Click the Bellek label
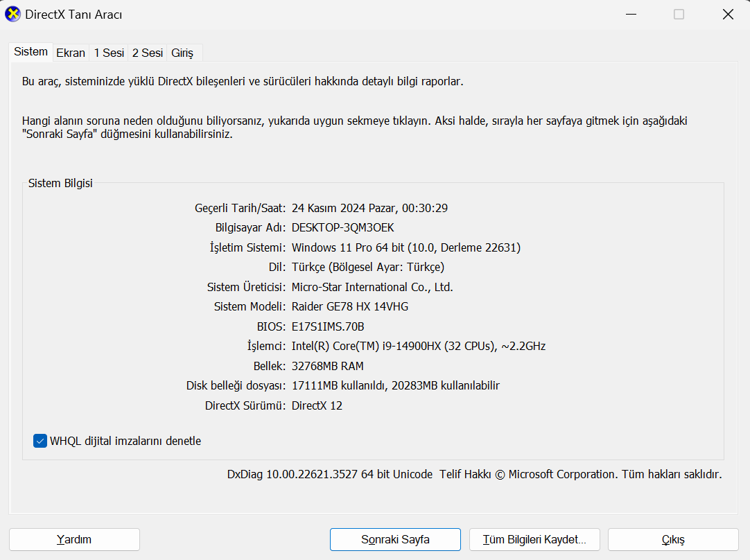Viewport: 750px width, 560px height. pos(269,367)
